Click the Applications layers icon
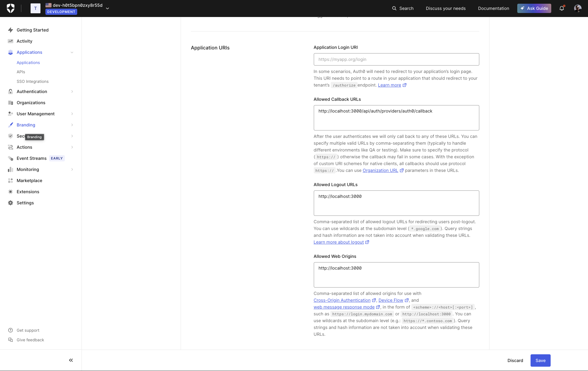This screenshot has width=588, height=371. pyautogui.click(x=10, y=52)
